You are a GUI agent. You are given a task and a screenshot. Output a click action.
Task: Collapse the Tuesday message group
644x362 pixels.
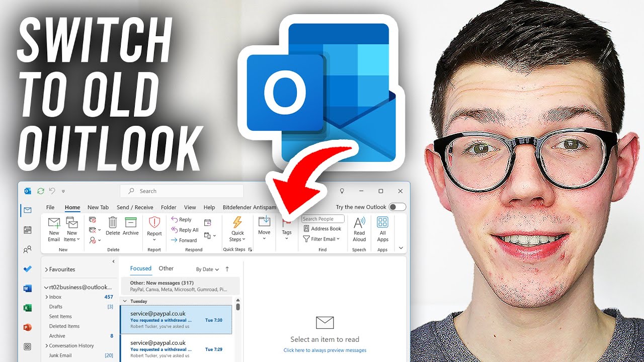125,301
